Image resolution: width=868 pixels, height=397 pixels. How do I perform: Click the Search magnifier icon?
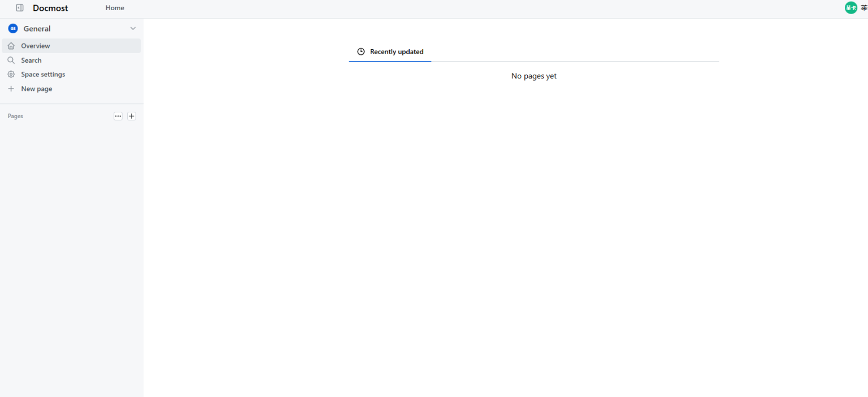tap(11, 60)
